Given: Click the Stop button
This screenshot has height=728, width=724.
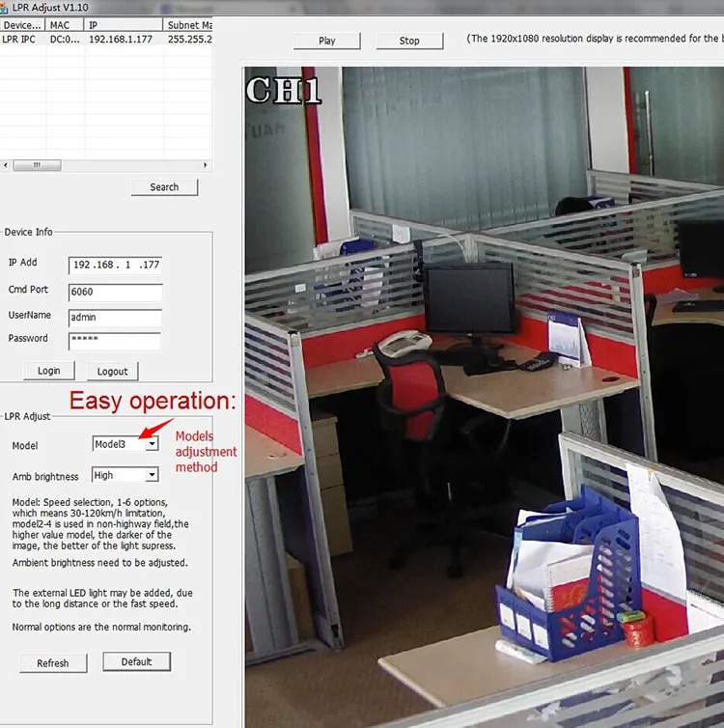Looking at the screenshot, I should click(x=409, y=41).
